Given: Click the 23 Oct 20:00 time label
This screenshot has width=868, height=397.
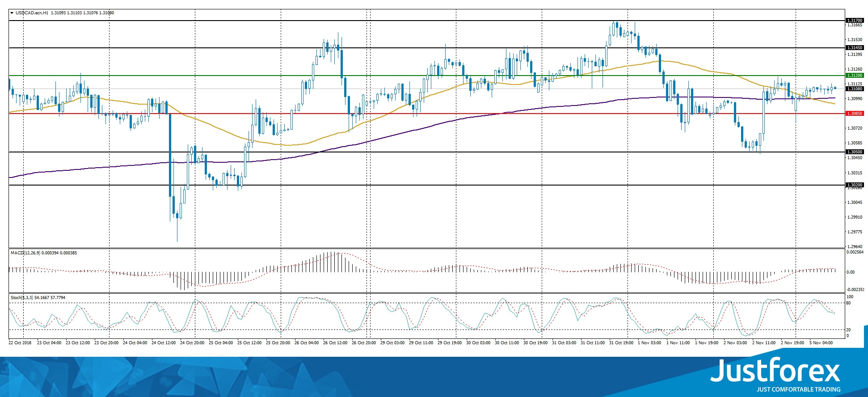Looking at the screenshot, I should point(106,343).
